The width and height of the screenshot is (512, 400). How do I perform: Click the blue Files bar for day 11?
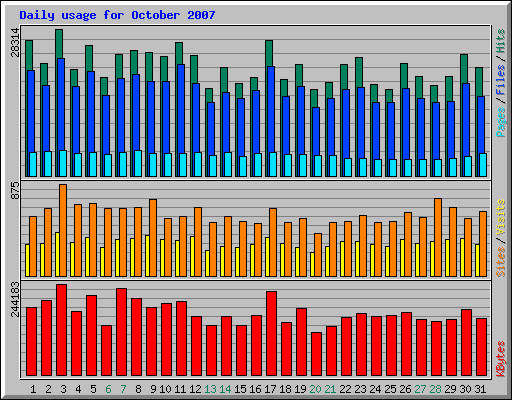181,120
